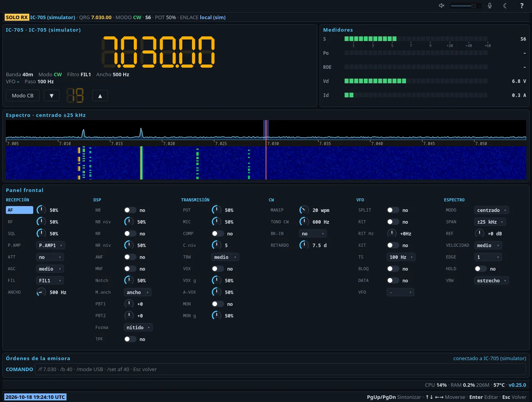Toggle the SPLIT switch
Screen dimensions: 532x402
[x=393, y=210]
